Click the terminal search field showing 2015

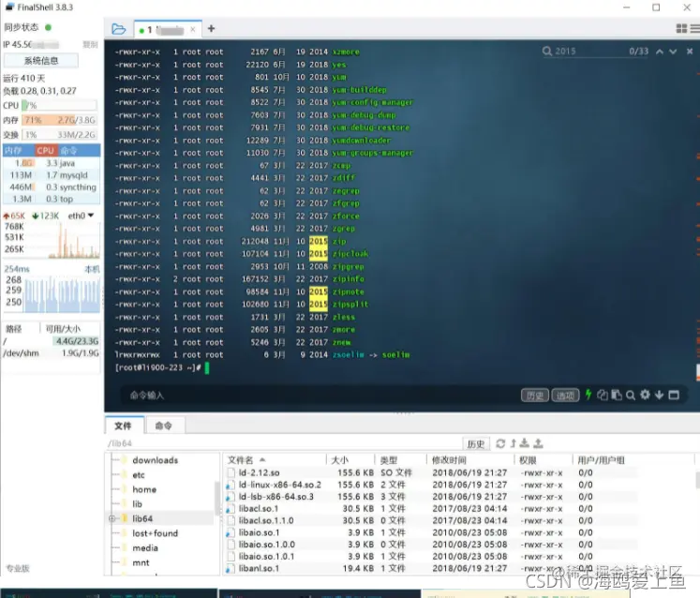(589, 52)
